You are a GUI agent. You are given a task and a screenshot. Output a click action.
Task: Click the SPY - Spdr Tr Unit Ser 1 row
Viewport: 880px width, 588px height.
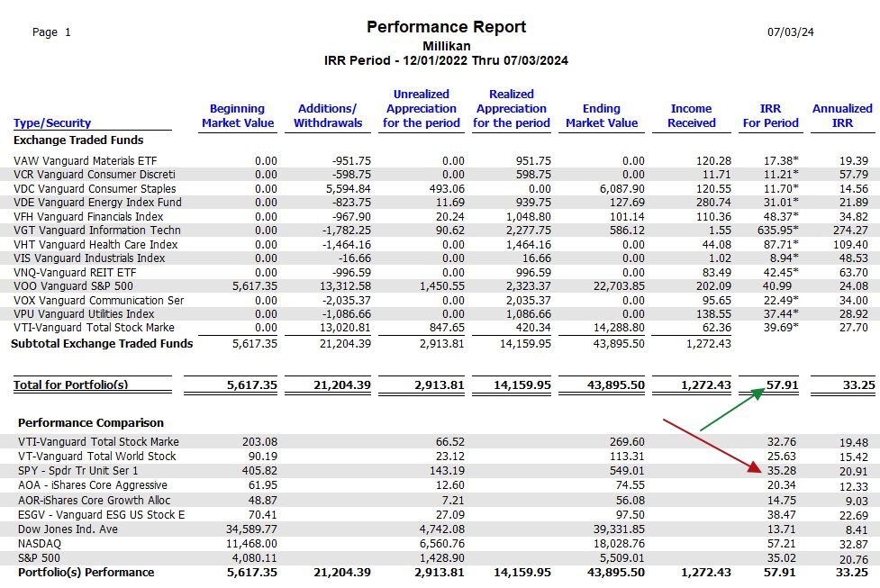[x=440, y=471]
